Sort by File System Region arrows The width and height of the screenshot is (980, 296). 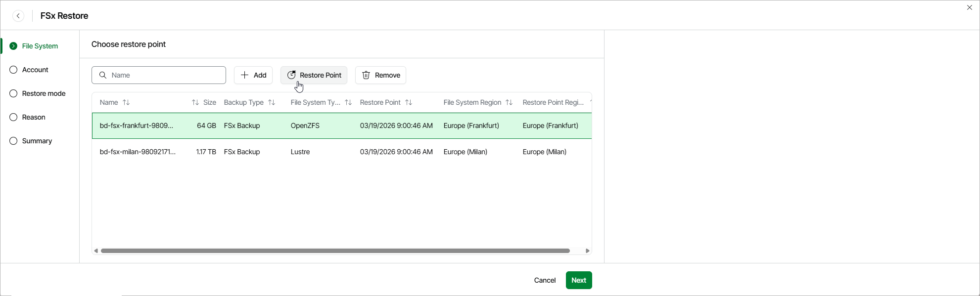point(509,102)
